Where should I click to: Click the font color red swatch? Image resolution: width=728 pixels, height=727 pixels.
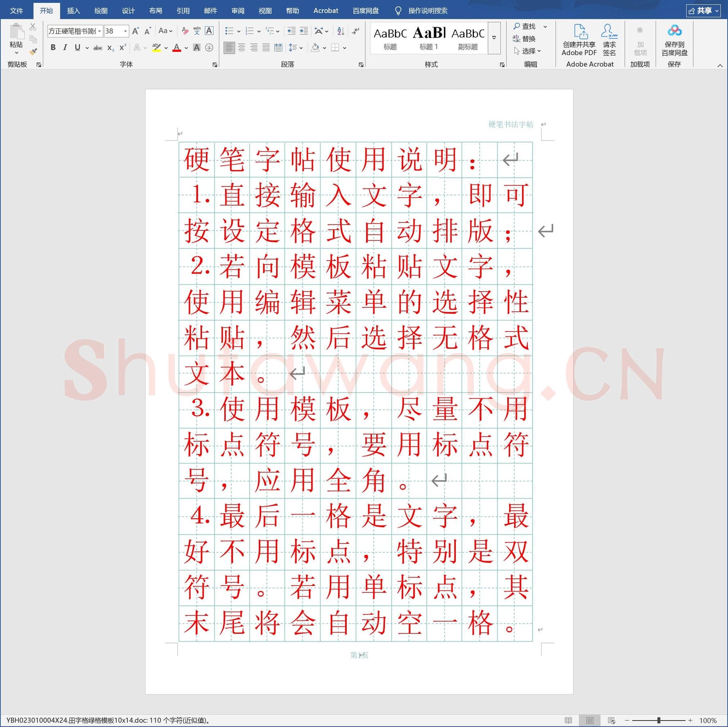click(177, 48)
